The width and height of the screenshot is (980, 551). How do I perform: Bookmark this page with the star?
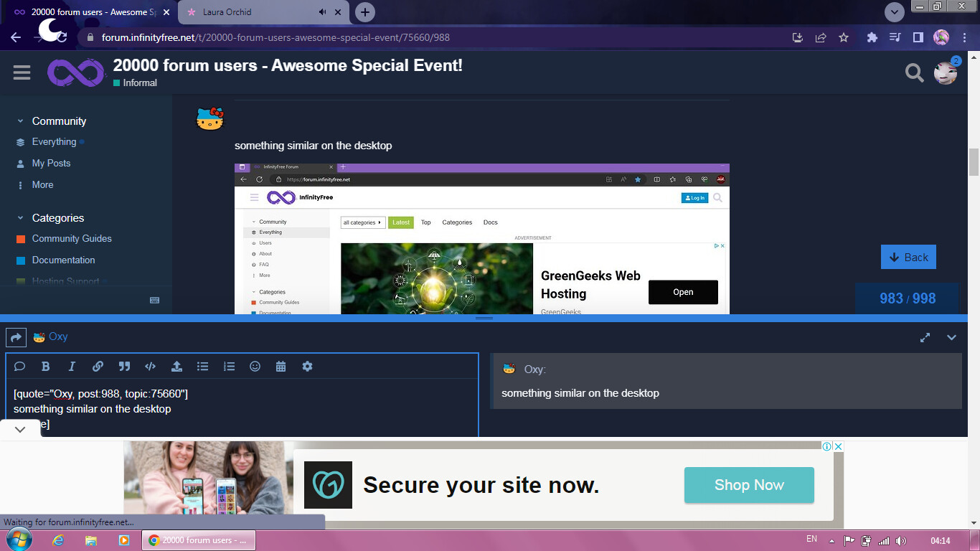tap(844, 37)
